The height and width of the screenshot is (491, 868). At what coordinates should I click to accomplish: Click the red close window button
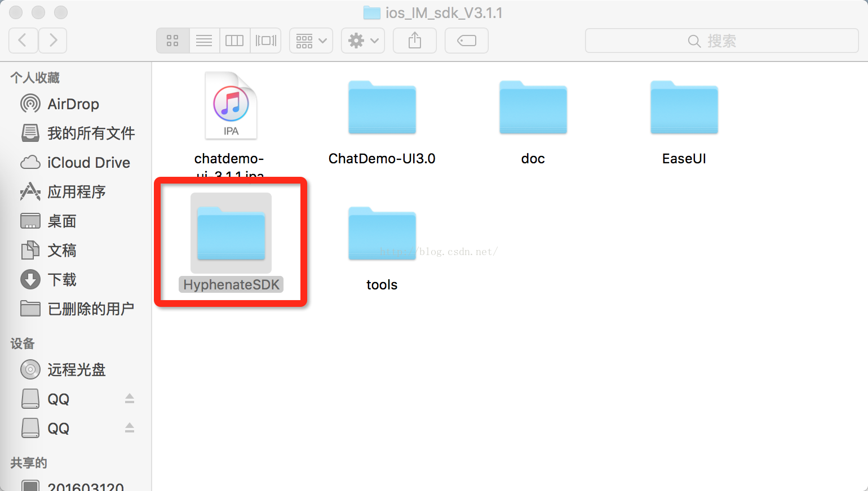(16, 12)
